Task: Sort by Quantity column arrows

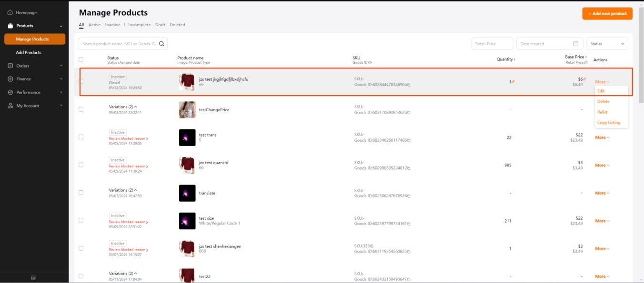Action: point(514,59)
